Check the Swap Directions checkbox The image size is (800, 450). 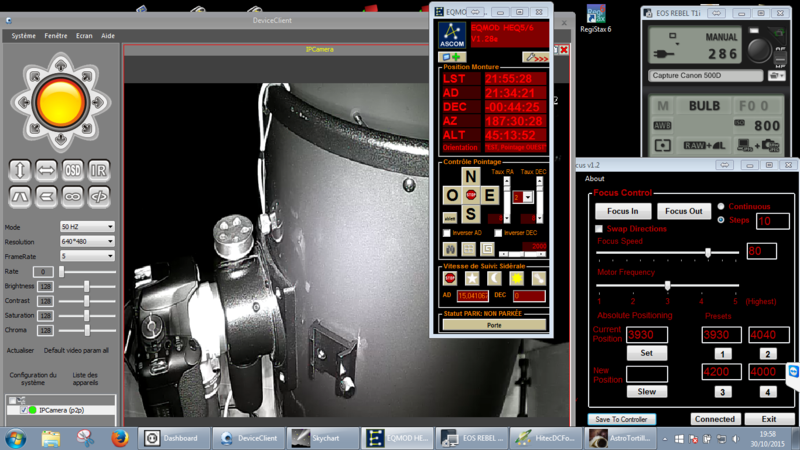[599, 229]
